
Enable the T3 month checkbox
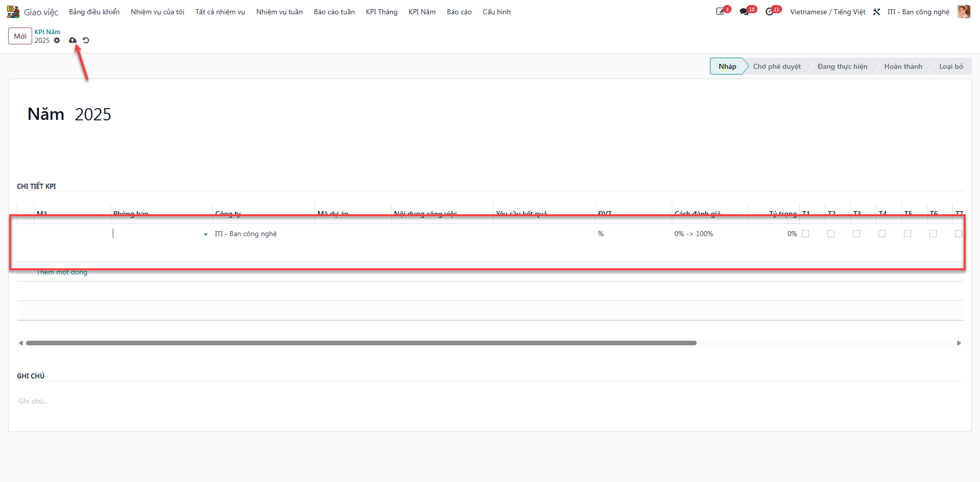[x=856, y=234]
